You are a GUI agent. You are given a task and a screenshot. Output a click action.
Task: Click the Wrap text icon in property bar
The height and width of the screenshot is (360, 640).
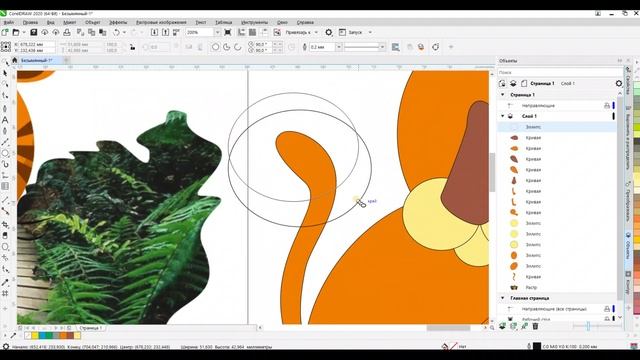click(x=396, y=47)
